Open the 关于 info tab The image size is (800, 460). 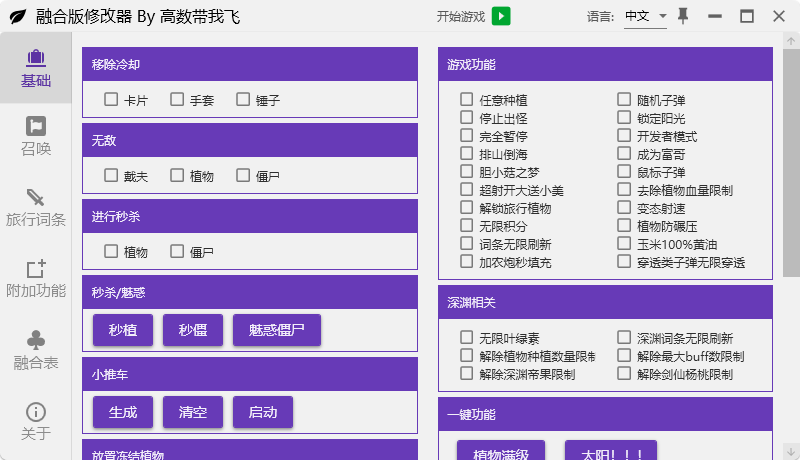36,422
